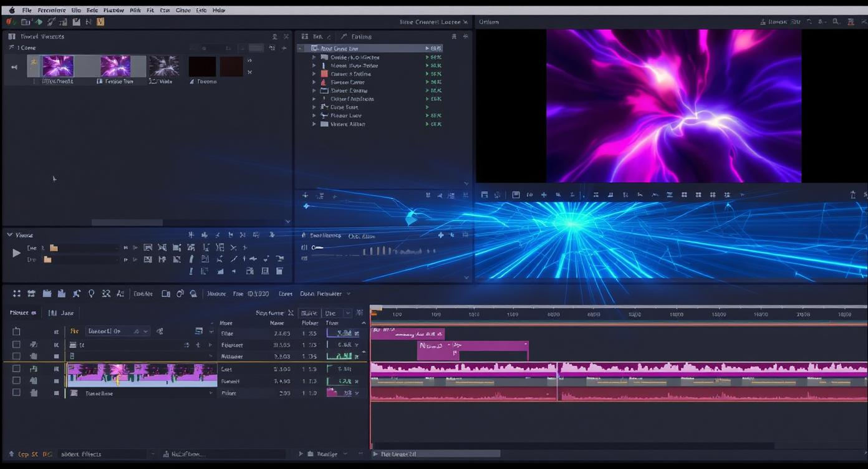The width and height of the screenshot is (868, 469).
Task: Open the dropdown in first track row
Action: (145, 331)
